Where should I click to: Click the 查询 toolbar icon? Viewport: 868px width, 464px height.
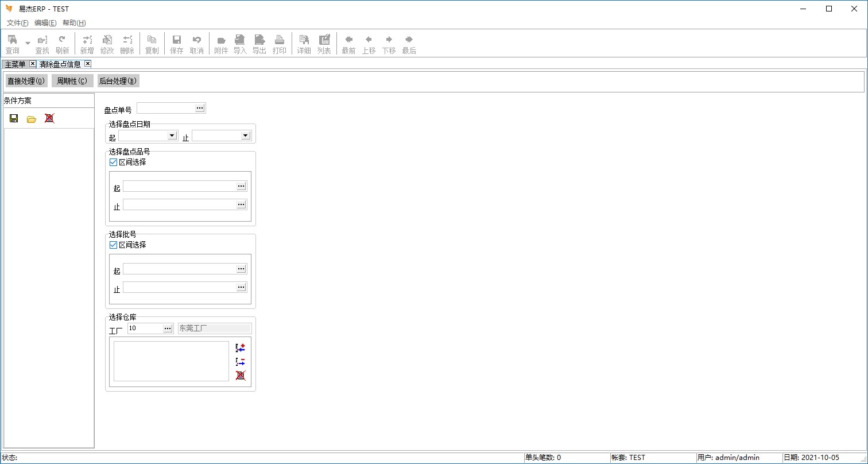[12, 44]
